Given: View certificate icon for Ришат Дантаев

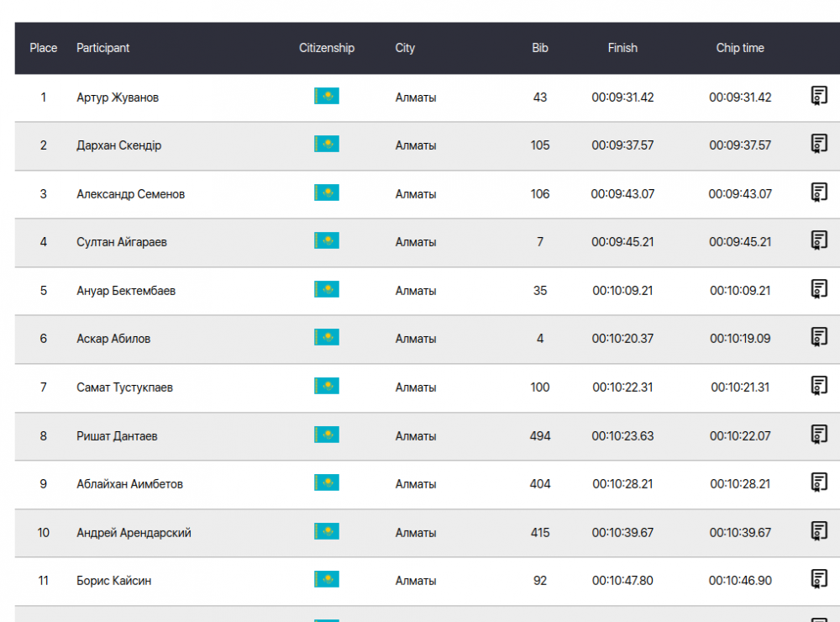Looking at the screenshot, I should [x=819, y=435].
